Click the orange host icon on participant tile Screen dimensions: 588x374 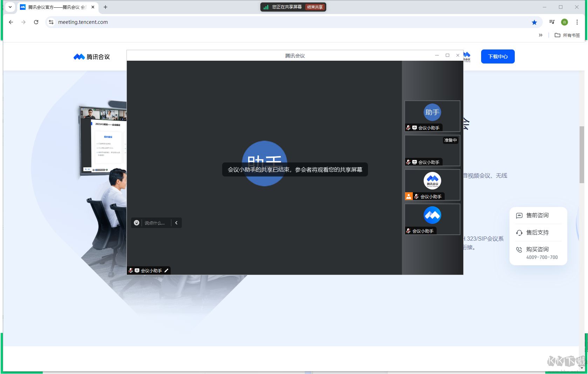pos(409,196)
